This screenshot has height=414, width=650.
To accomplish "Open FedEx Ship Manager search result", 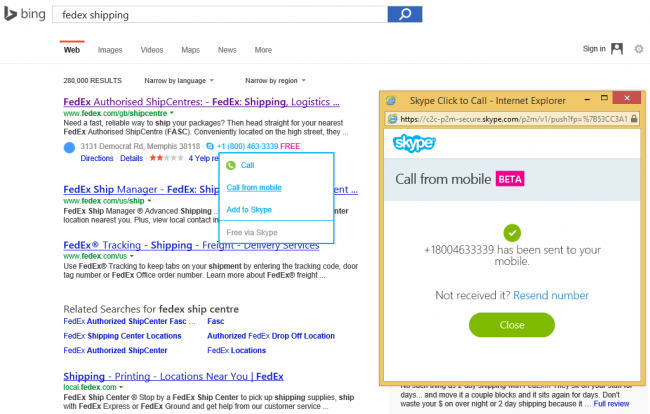I will pyautogui.click(x=141, y=189).
